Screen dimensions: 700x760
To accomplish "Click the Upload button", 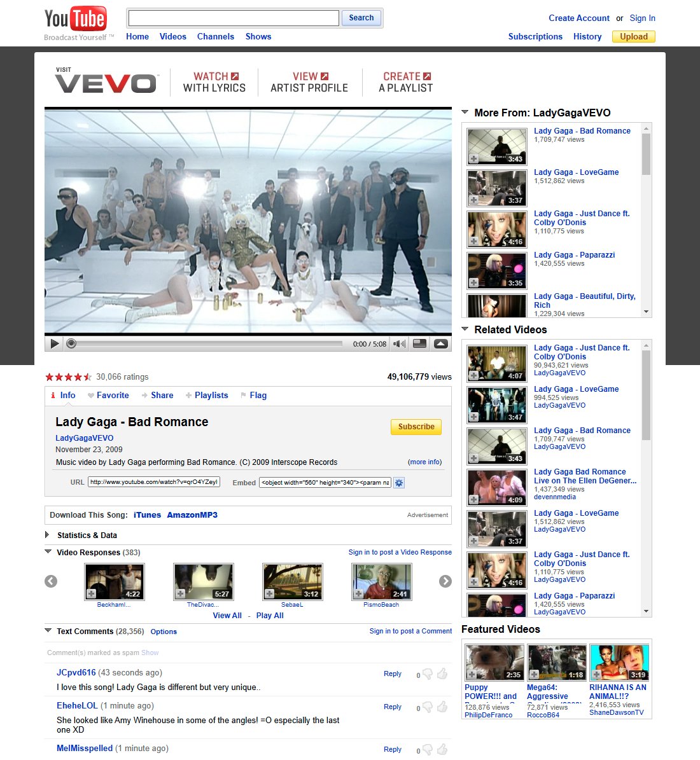I will click(x=634, y=36).
